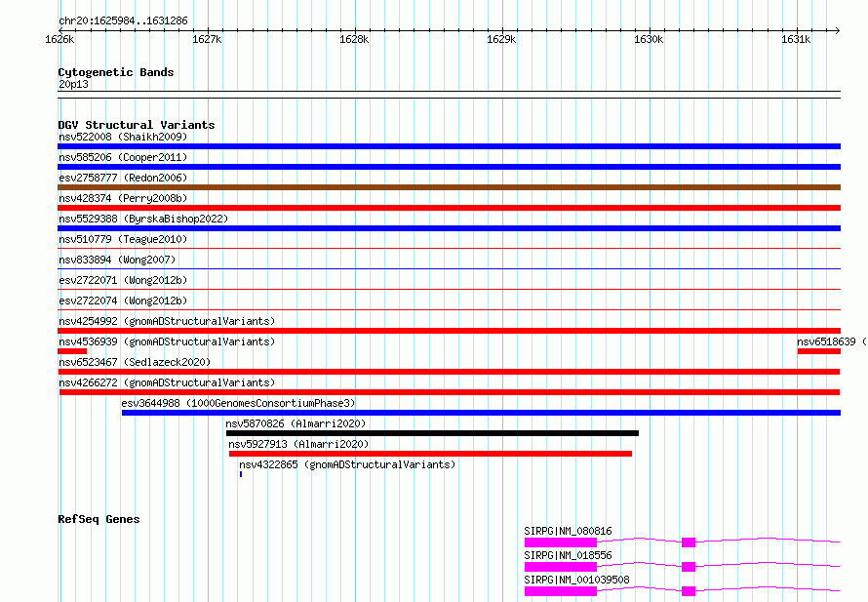Click the nsv6523467 (Sedlazeck2020) label
This screenshot has width=868, height=602.
135,362
